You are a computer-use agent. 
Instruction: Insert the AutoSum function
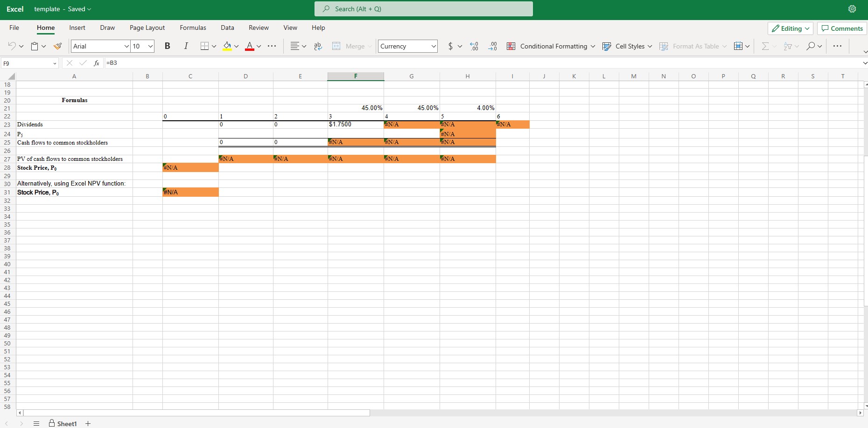pos(764,46)
